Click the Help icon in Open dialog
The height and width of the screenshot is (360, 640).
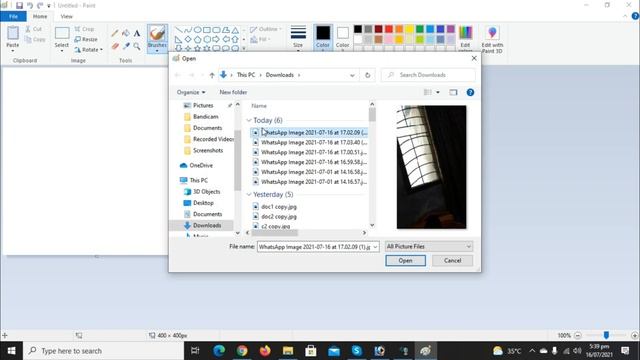(470, 92)
